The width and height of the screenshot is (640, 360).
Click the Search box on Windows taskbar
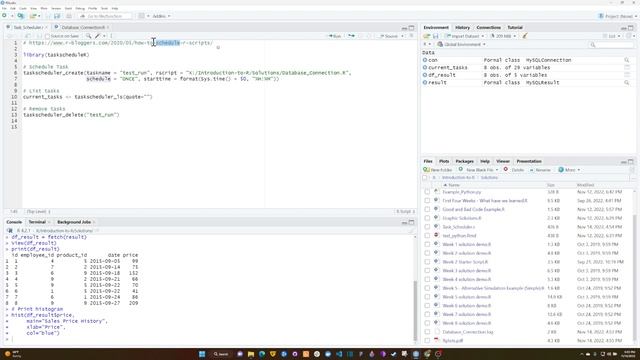pos(221,354)
